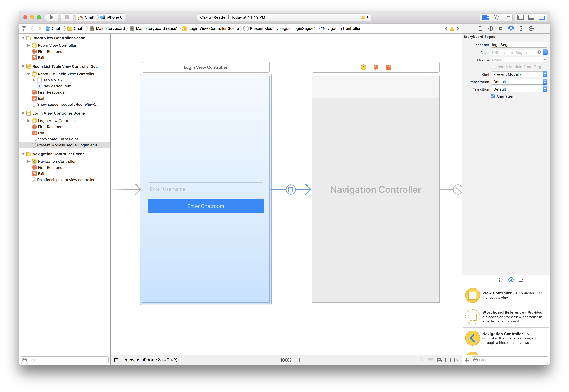
Task: Select the Attributes inspector
Action: [x=511, y=28]
